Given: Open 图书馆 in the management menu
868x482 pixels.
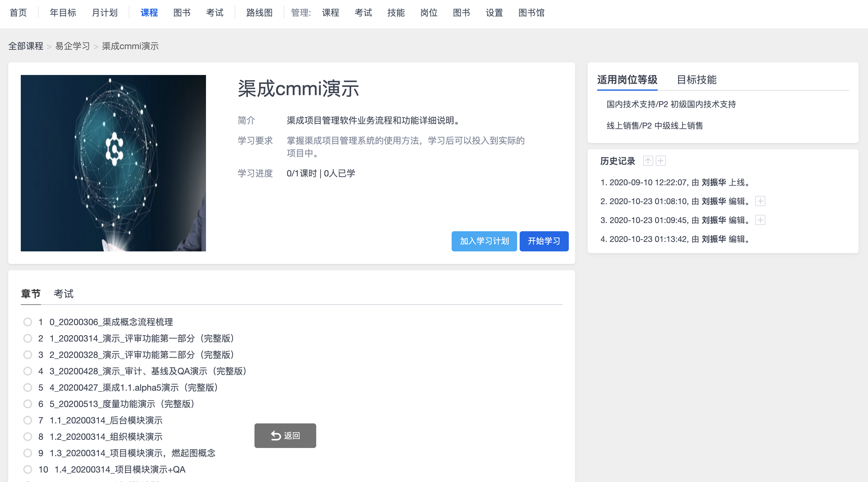Looking at the screenshot, I should [531, 13].
